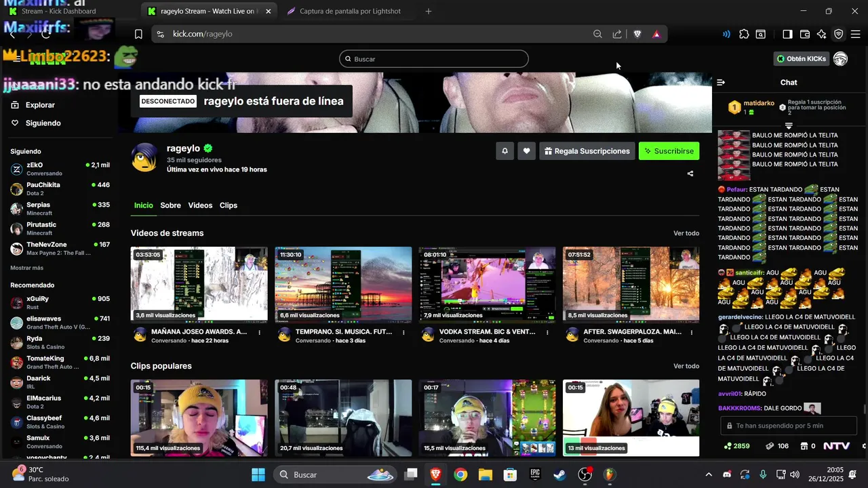Open the browser extensions puzzle icon
Screen dimensions: 868x488
pos(744,34)
